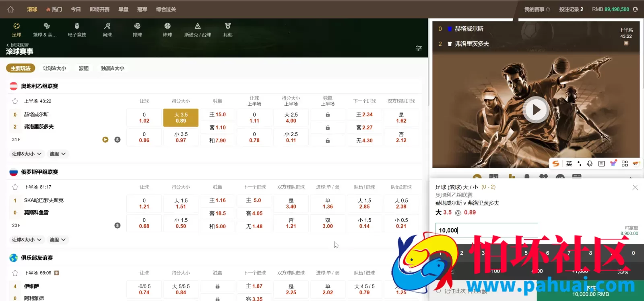This screenshot has height=301, width=644.
Task: Click keypad digit 6
Action: (547, 253)
